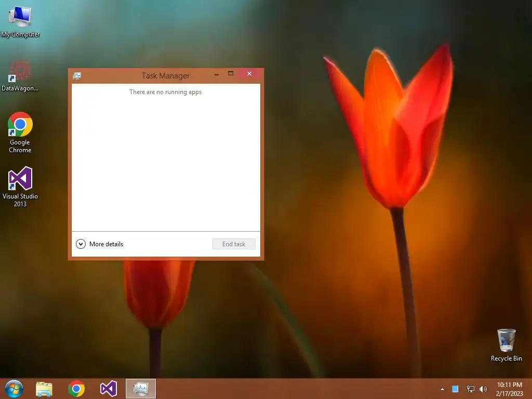The width and height of the screenshot is (532, 399).
Task: Select Google Chrome desktop shortcut
Action: tap(20, 132)
